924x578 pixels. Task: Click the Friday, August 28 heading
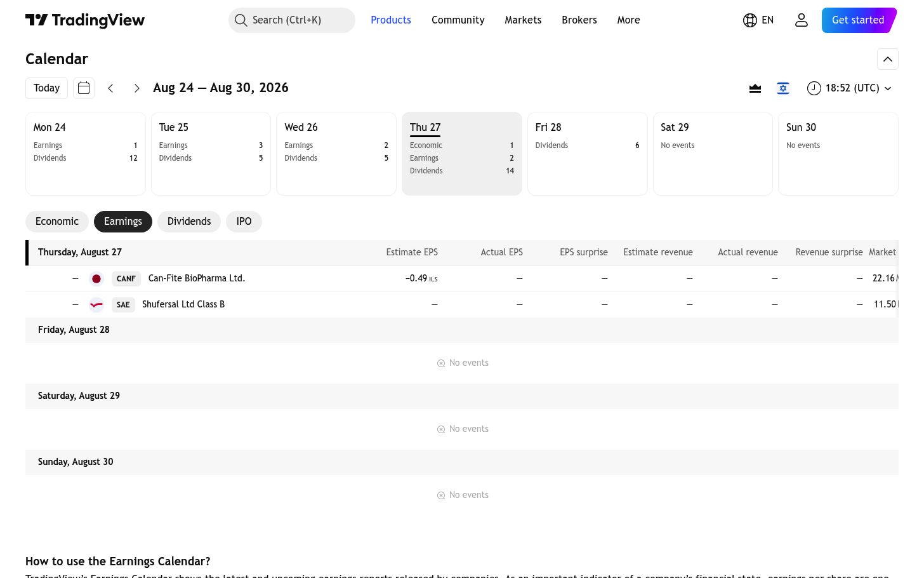(74, 330)
